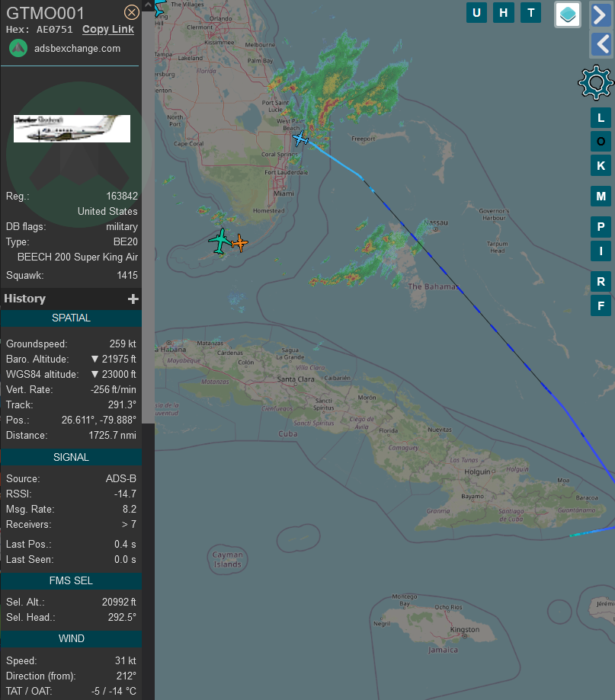Click the F map button
Viewport: 615px width, 700px height.
coord(601,305)
